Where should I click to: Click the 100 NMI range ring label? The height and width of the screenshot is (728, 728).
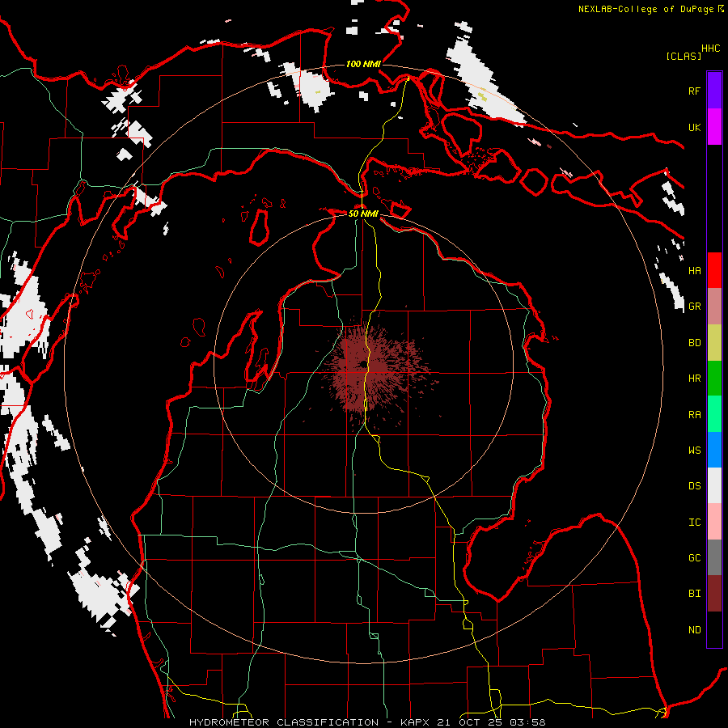(x=363, y=64)
